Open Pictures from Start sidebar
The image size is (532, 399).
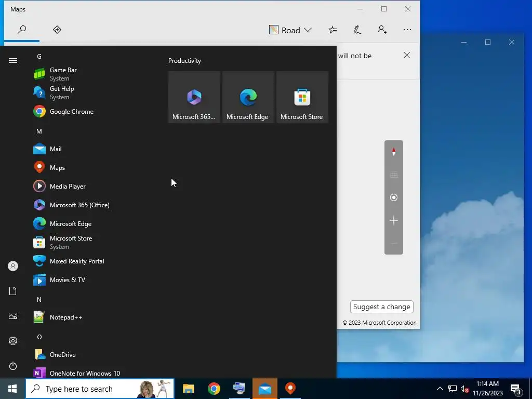click(13, 316)
